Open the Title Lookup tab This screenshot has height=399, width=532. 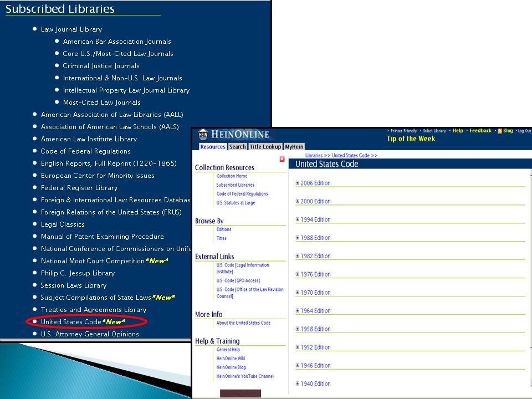(x=265, y=146)
